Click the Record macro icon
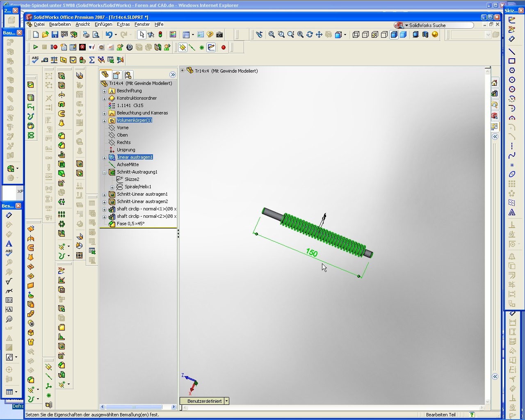 (x=54, y=48)
